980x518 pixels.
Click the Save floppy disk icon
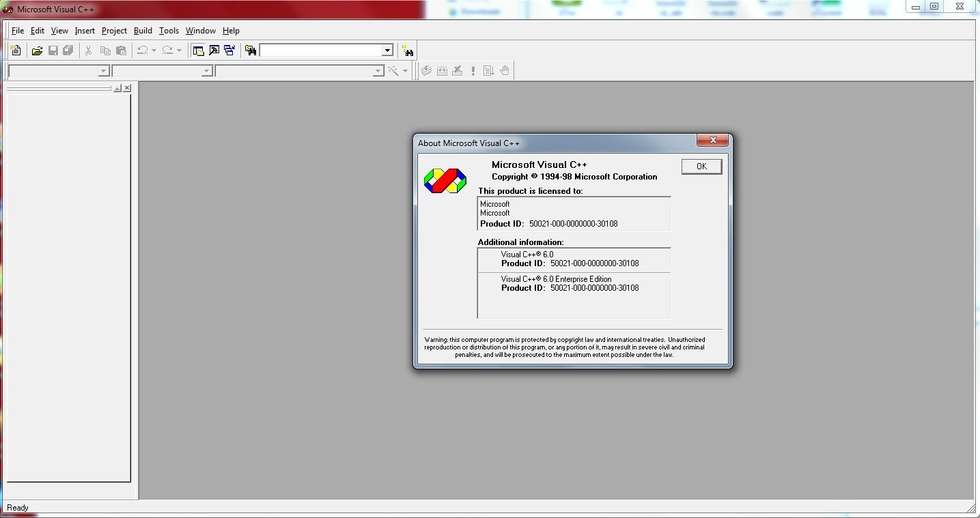(53, 51)
